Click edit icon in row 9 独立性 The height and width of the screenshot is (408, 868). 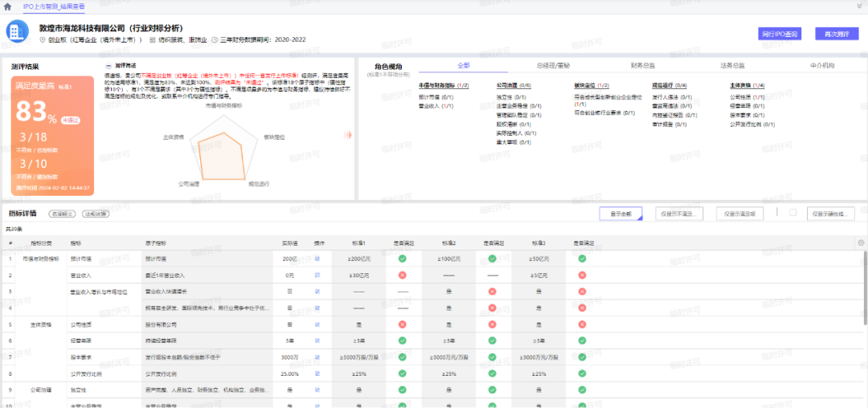coord(317,390)
